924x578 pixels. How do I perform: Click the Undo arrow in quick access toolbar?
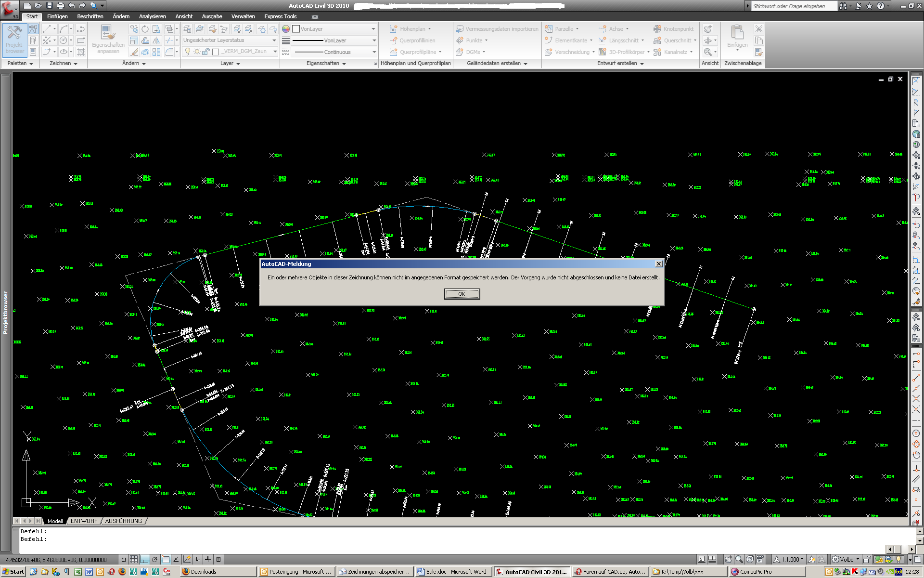(x=71, y=5)
